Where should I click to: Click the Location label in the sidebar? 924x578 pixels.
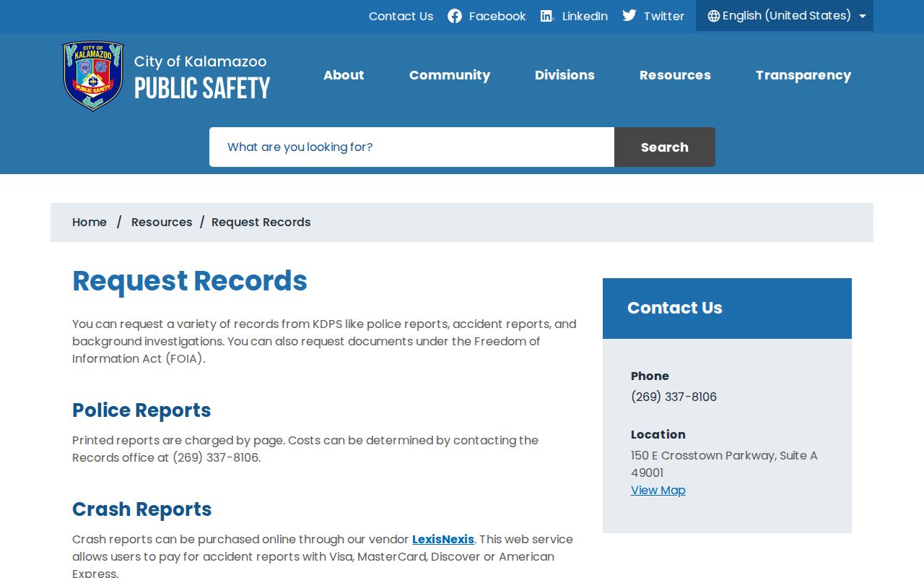[x=658, y=435]
